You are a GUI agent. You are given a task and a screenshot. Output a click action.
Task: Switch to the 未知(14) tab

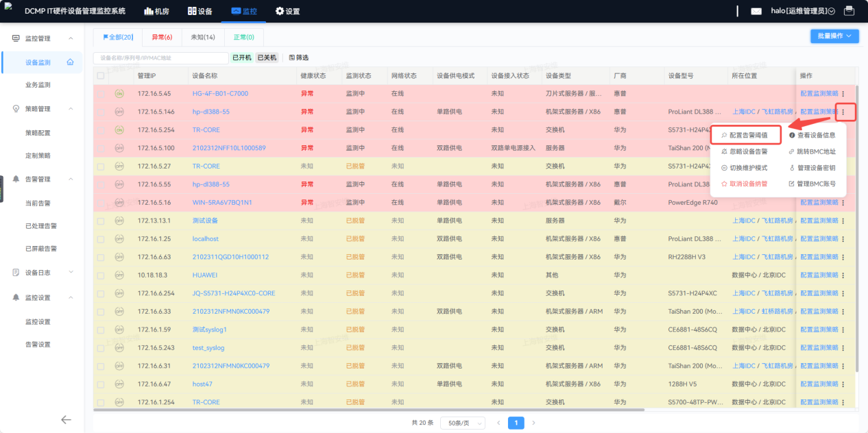tap(202, 37)
